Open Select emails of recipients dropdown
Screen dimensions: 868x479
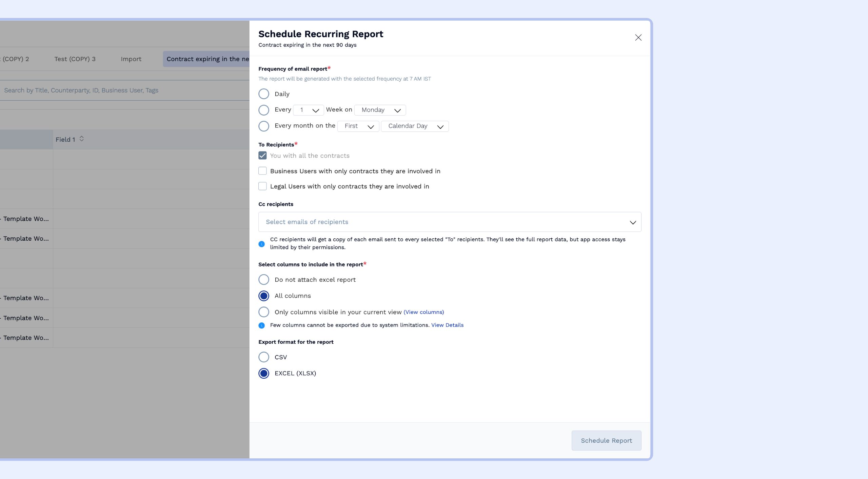[x=450, y=222]
